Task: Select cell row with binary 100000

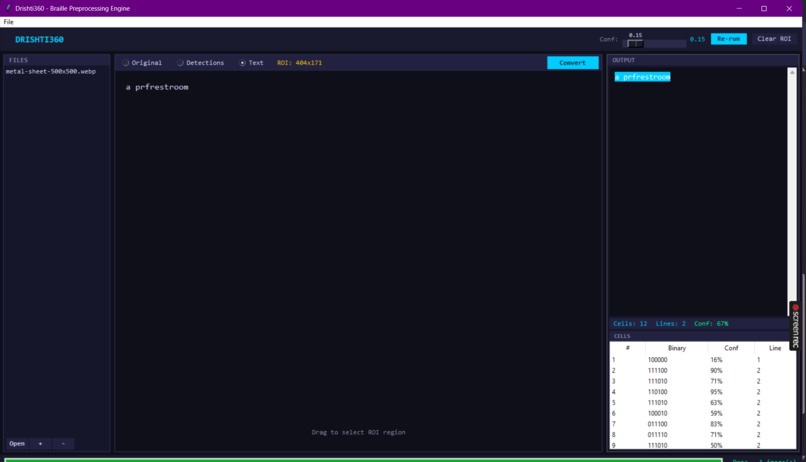Action: coord(702,360)
